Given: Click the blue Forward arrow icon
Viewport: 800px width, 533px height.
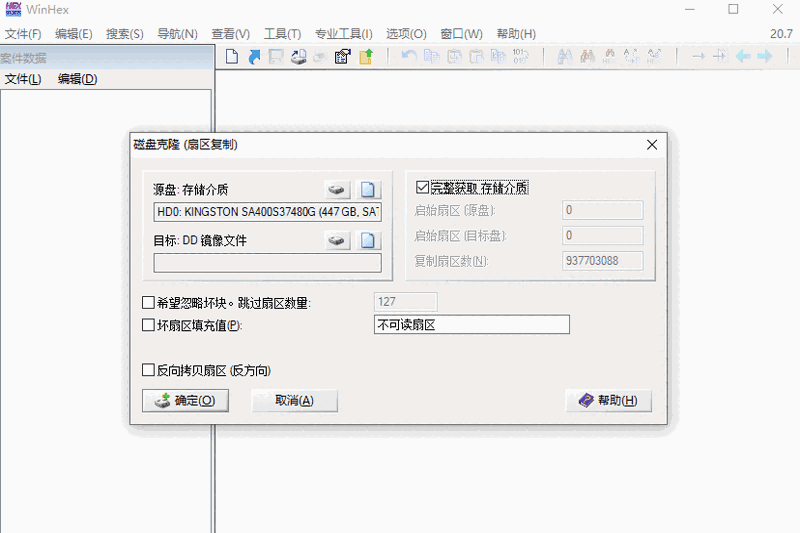Looking at the screenshot, I should (765, 56).
